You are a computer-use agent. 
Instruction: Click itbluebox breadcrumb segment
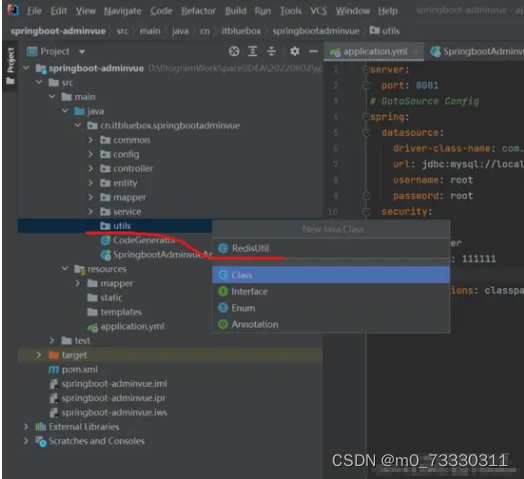click(241, 31)
